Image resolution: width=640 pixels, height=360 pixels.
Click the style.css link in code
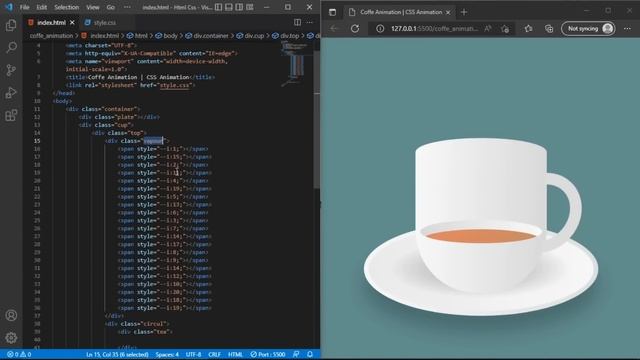point(175,85)
